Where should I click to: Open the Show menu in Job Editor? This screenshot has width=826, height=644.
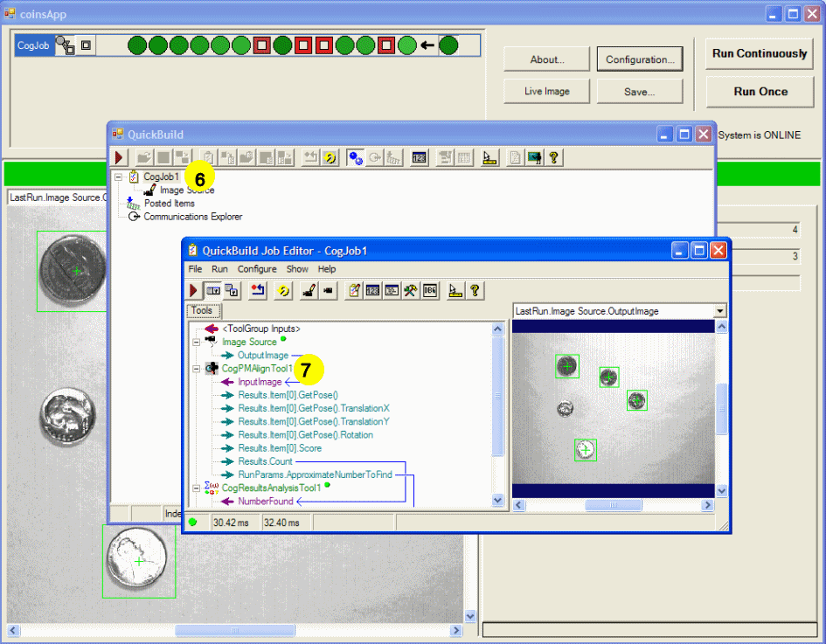coord(297,269)
